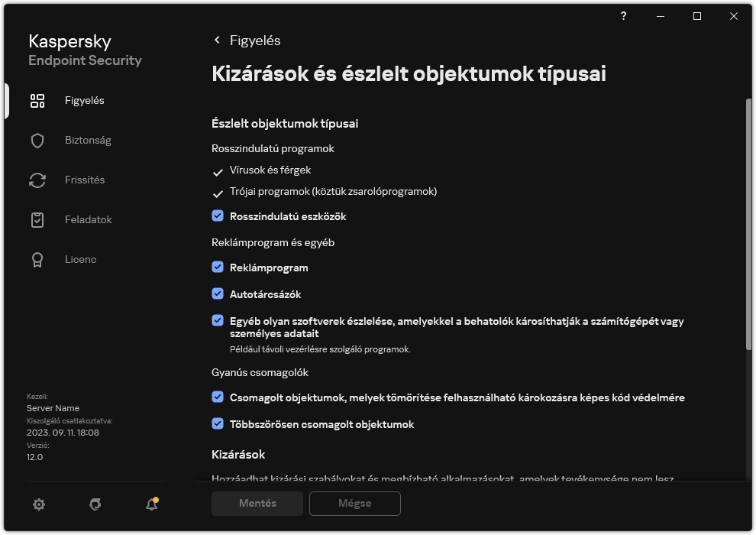This screenshot has width=756, height=535.
Task: Open notifications via bell icon
Action: click(x=150, y=504)
